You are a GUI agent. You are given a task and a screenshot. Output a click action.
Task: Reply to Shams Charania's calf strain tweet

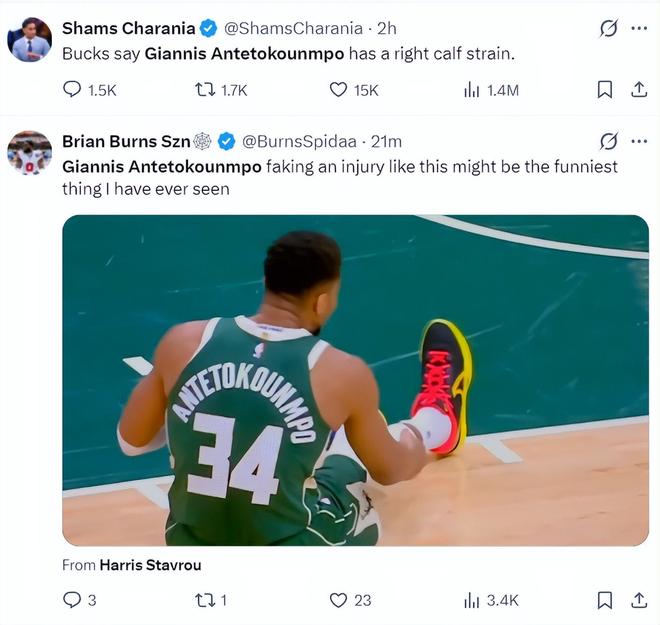73,90
